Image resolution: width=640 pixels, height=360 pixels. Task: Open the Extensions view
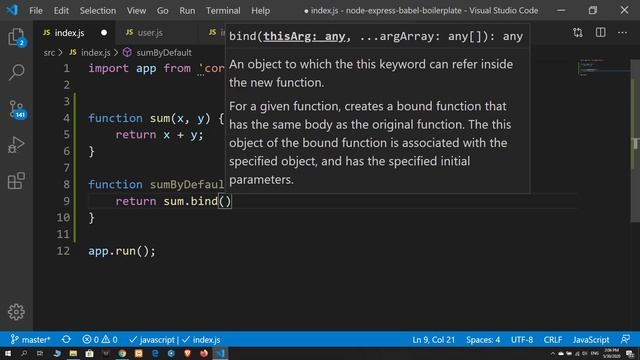(16, 181)
